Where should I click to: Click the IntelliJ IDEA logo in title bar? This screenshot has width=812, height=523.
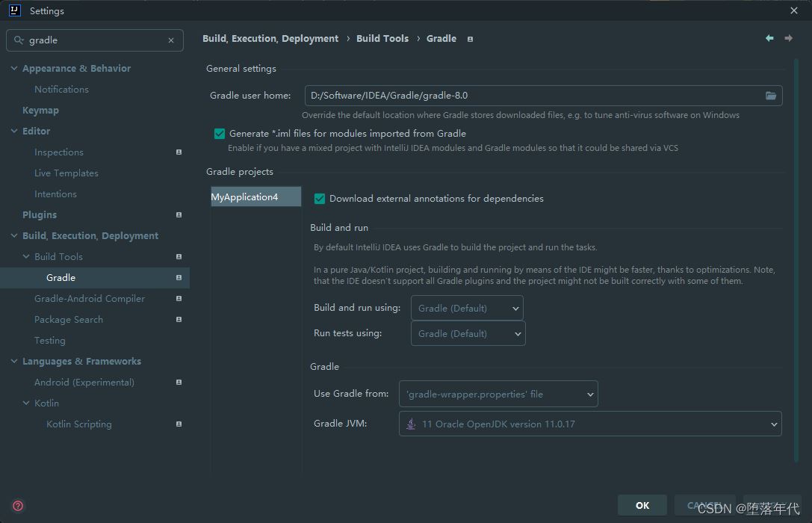(14, 10)
